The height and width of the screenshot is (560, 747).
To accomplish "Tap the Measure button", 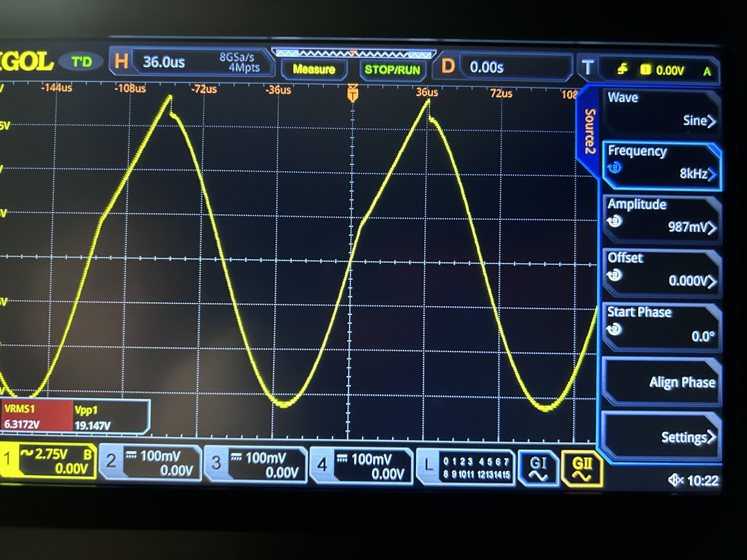I will (x=314, y=69).
